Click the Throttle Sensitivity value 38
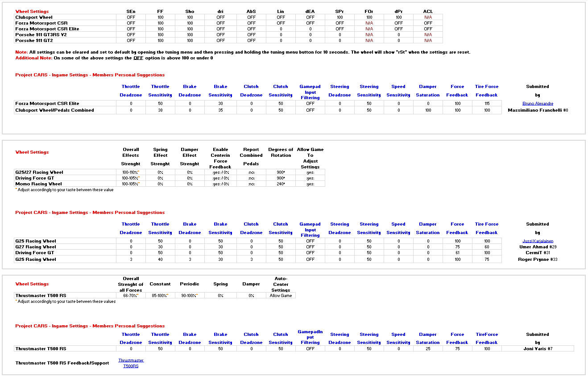 [160, 110]
